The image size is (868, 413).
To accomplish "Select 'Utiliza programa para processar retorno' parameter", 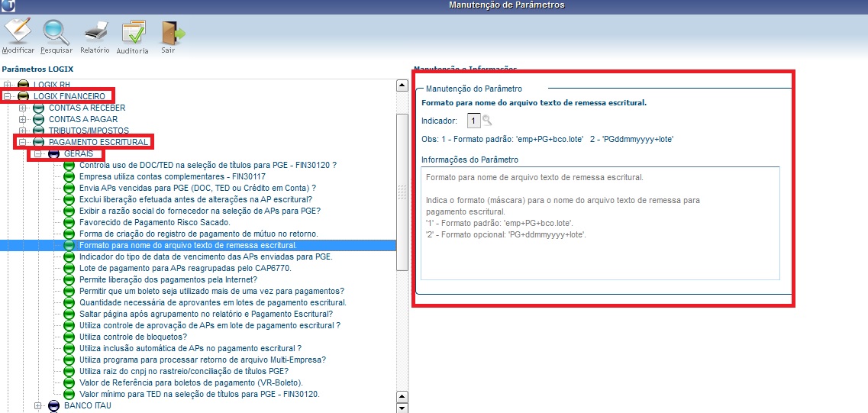I will point(202,360).
